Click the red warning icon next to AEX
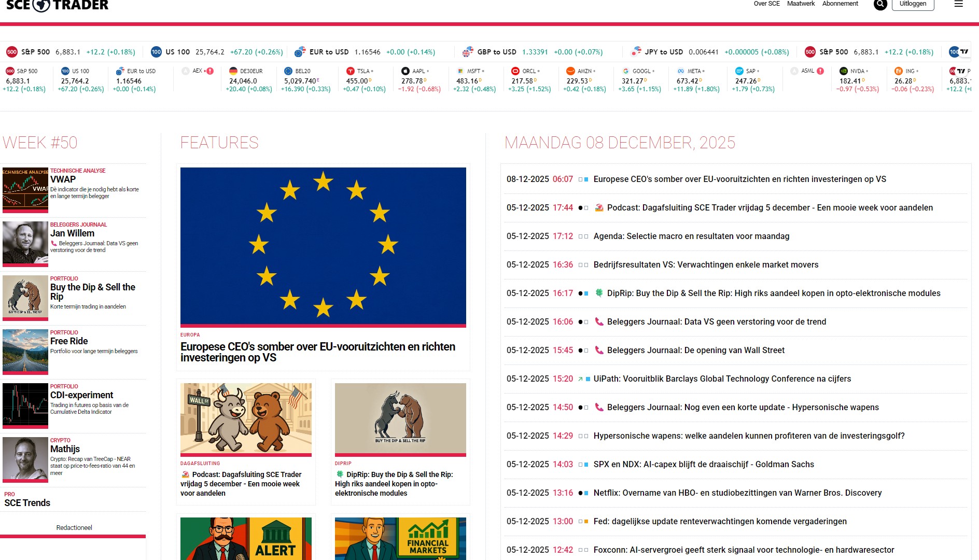Image resolution: width=979 pixels, height=560 pixels. tap(210, 71)
